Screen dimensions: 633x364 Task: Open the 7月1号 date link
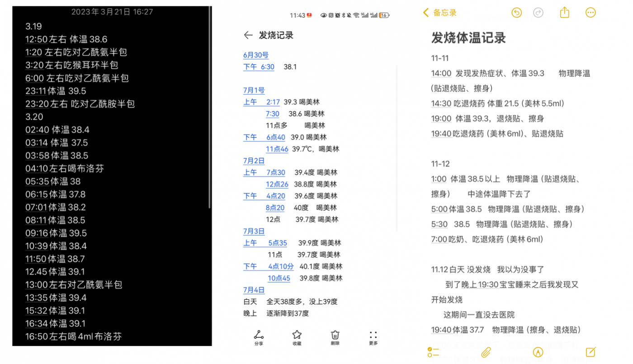[x=254, y=90]
